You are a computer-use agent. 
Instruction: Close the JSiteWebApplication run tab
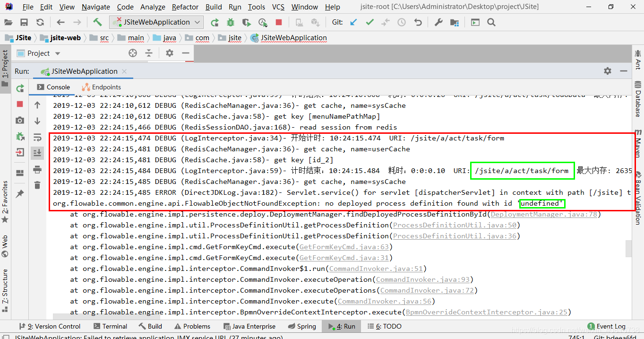pos(125,71)
